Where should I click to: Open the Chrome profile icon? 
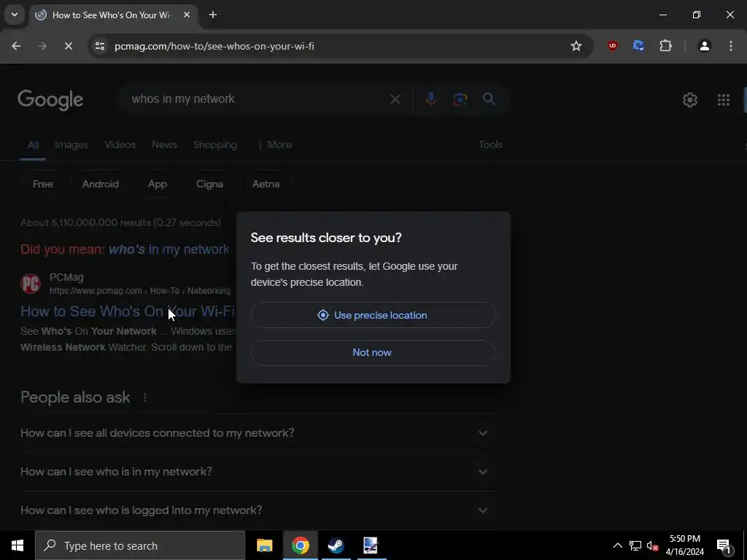point(705,46)
